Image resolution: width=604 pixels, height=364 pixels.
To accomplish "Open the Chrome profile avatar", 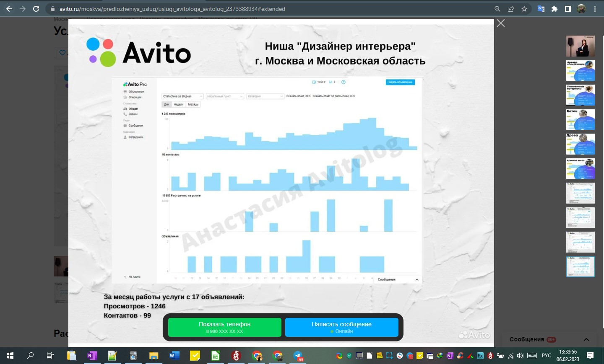I will click(581, 9).
